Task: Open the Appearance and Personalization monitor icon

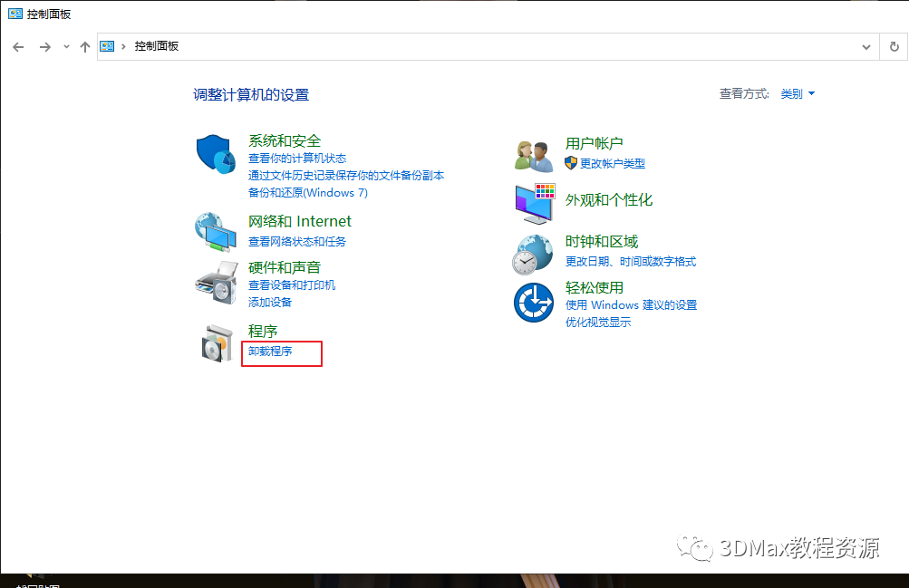Action: pos(535,203)
